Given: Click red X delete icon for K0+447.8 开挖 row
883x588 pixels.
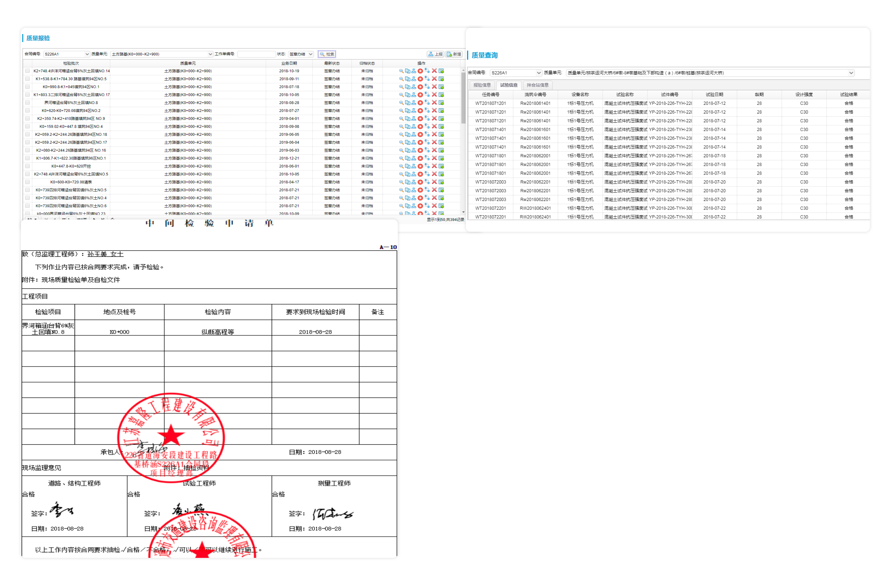Looking at the screenshot, I should (434, 166).
